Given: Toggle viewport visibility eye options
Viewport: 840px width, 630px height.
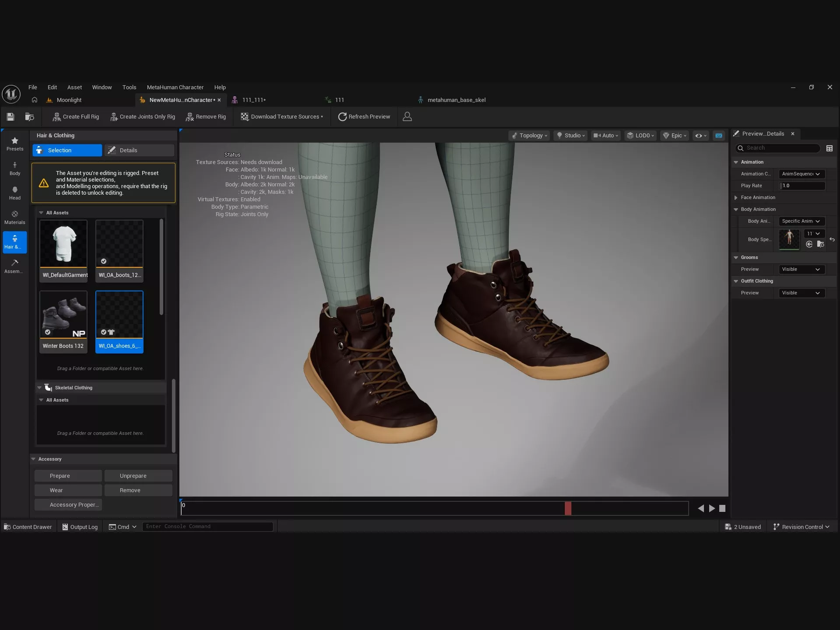Looking at the screenshot, I should [x=701, y=136].
